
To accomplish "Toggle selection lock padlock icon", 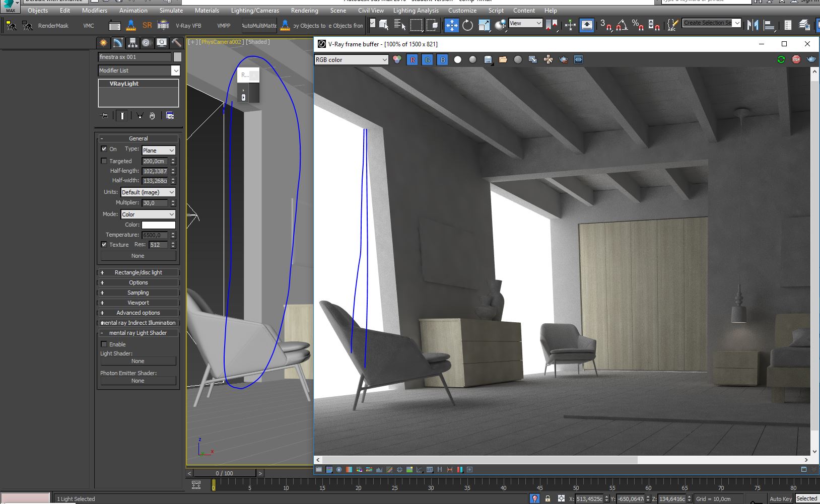I will coord(548,498).
